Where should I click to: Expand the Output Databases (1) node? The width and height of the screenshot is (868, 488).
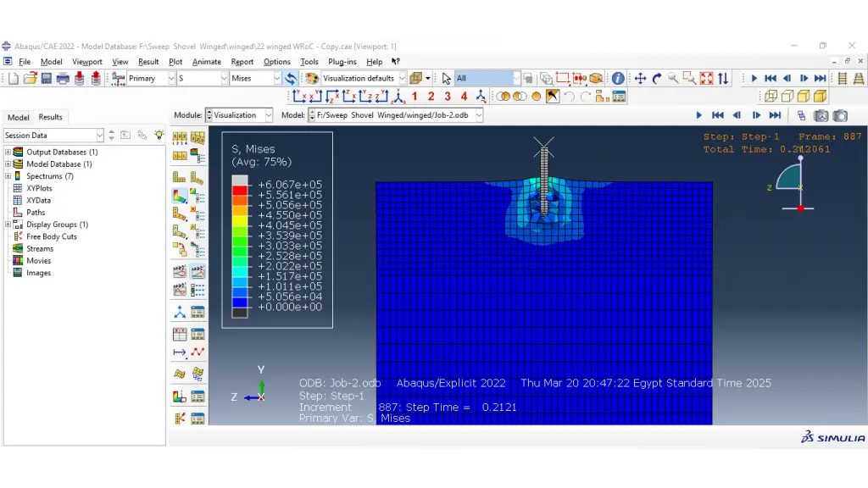coord(8,152)
